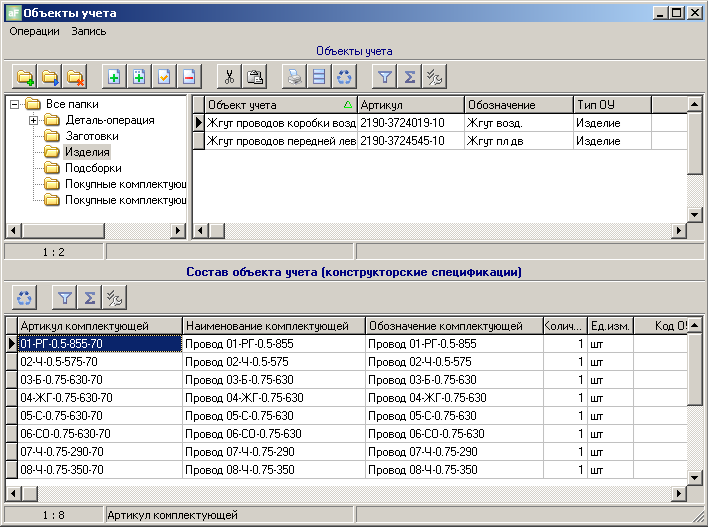Click the lower grid vertical scrollbar down arrow

click(695, 477)
